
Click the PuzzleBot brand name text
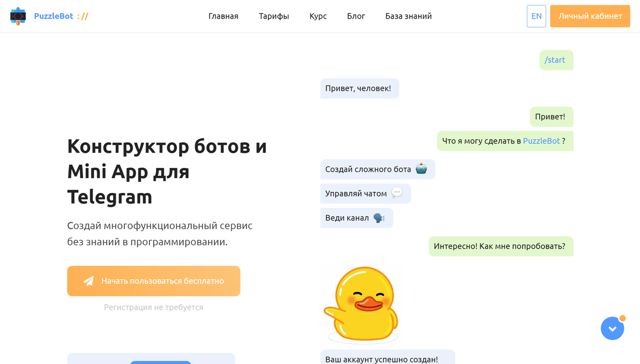(x=53, y=16)
